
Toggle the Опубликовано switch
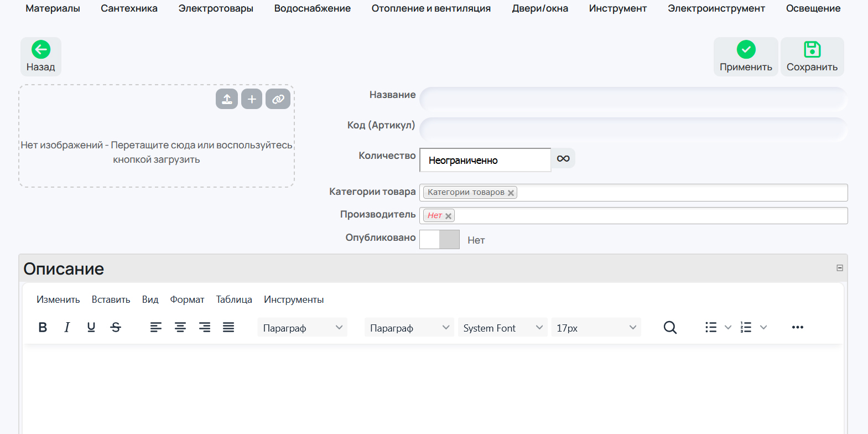pyautogui.click(x=439, y=240)
